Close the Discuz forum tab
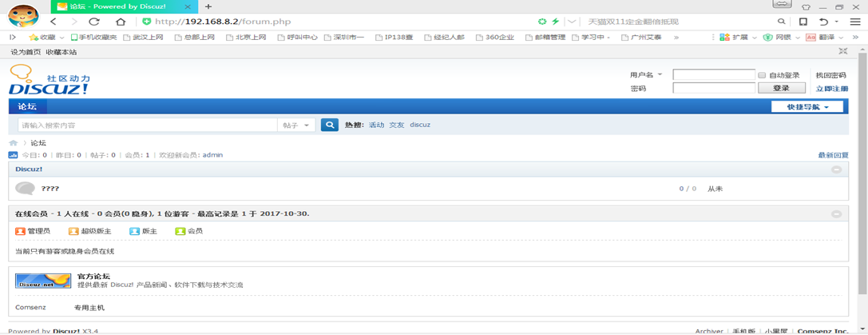Viewport: 868px width, 335px height. pos(188,6)
